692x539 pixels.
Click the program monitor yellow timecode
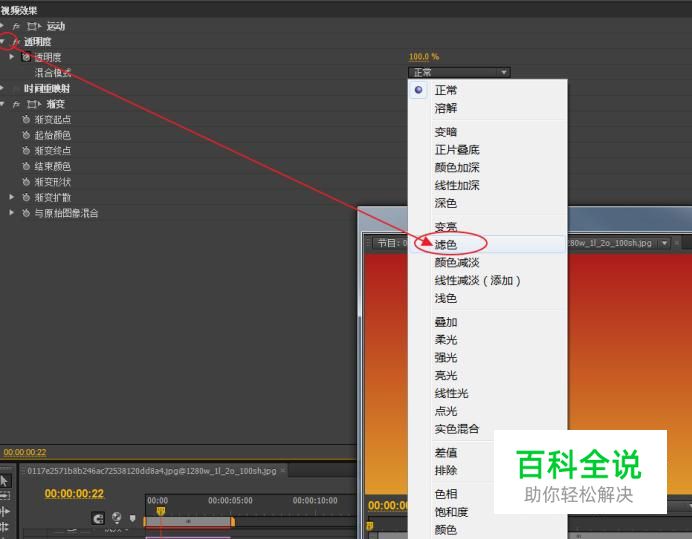(388, 505)
